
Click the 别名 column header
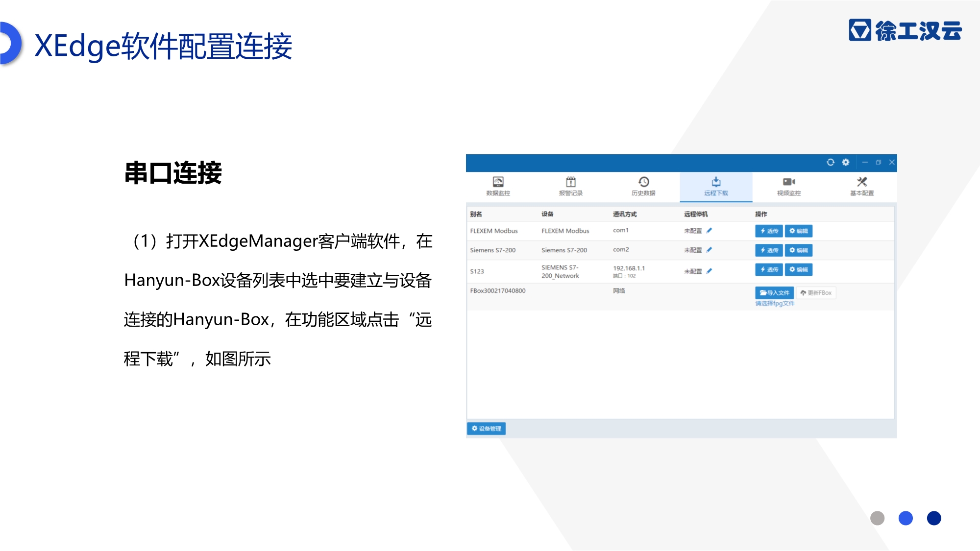click(476, 214)
